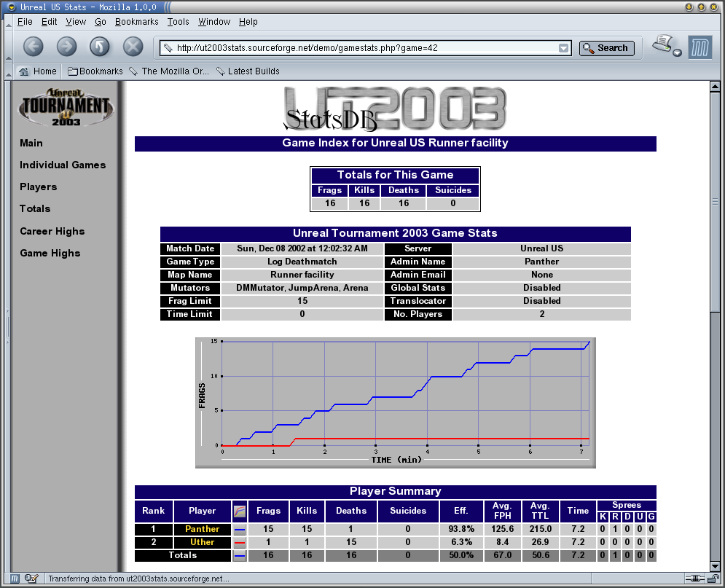The width and height of the screenshot is (725, 588).
Task: Click the URL address field
Action: pos(365,48)
